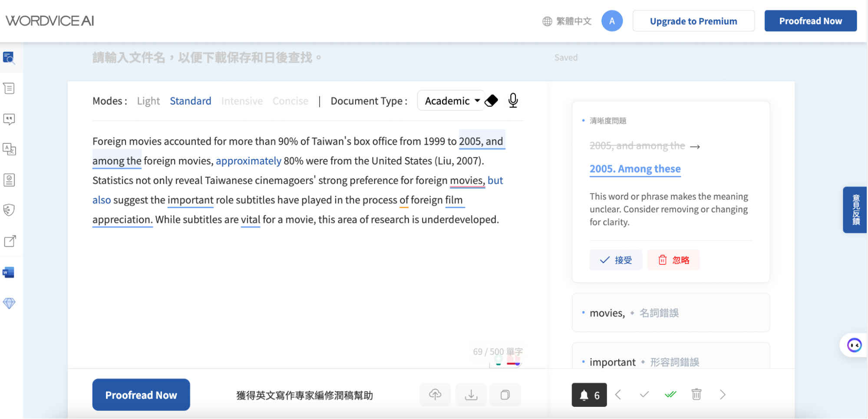This screenshot has width=868, height=419.
Task: Open the Paraphrasing tool in sidebar
Action: pos(10,119)
